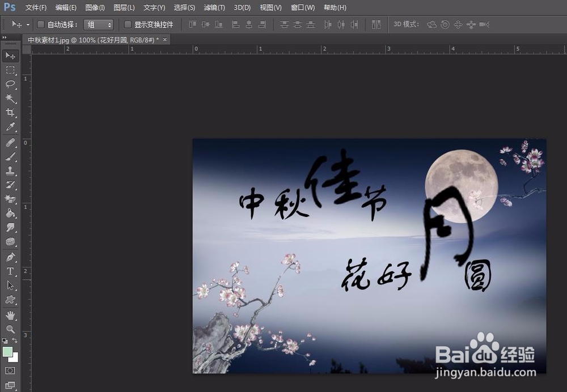Open the 图层 menu

coord(124,7)
